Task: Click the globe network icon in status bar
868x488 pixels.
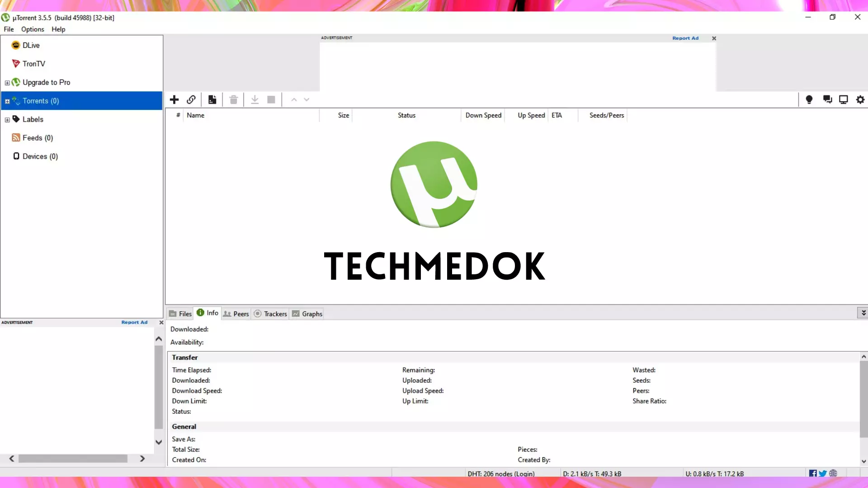Action: [833, 474]
